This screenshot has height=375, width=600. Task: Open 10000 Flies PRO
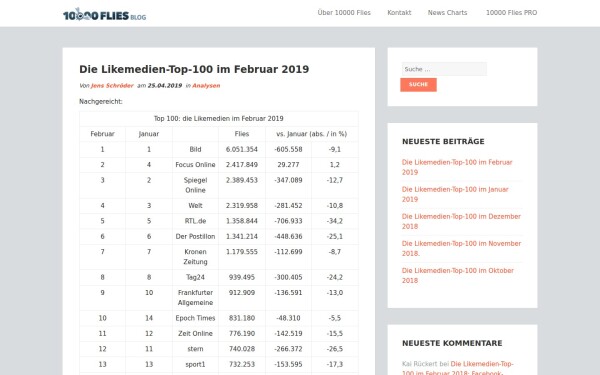[511, 13]
